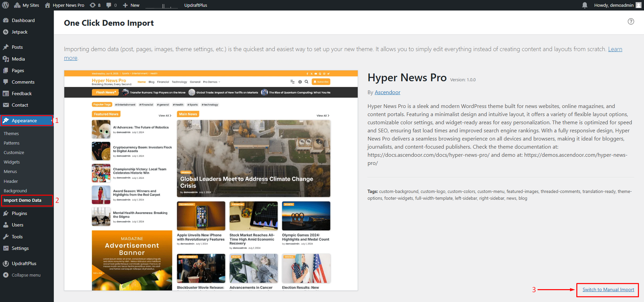Viewport: 644px width, 302px height.
Task: Open Patterns submenu item
Action: click(x=12, y=143)
